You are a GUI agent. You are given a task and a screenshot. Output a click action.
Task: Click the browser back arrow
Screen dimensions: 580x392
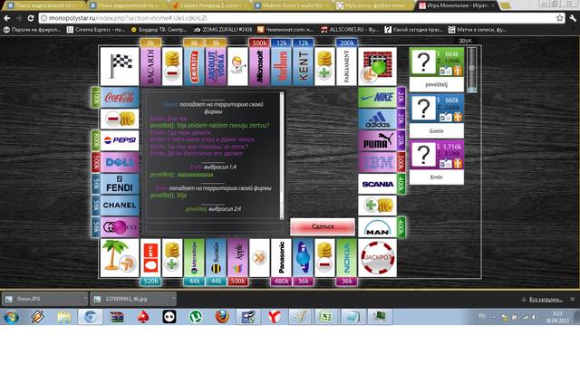(6, 18)
